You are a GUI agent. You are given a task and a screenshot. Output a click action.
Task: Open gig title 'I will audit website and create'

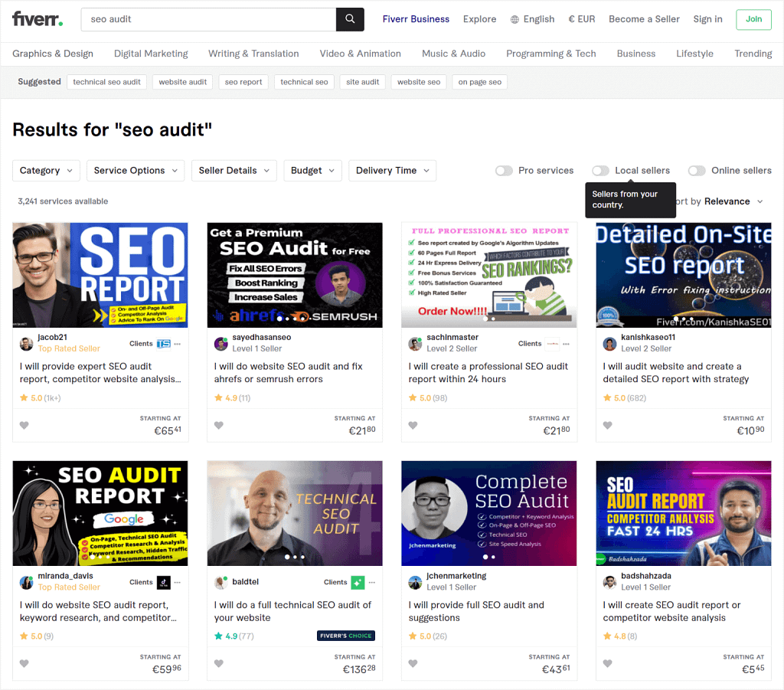(676, 372)
